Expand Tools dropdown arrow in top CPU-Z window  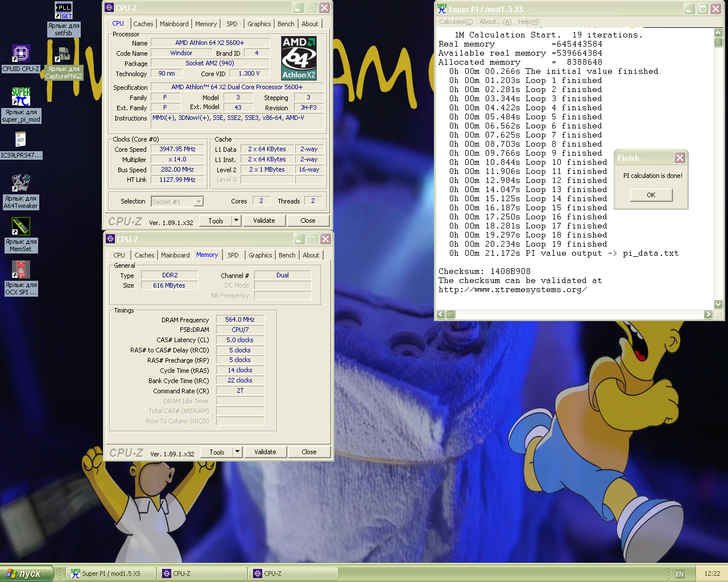click(x=237, y=221)
